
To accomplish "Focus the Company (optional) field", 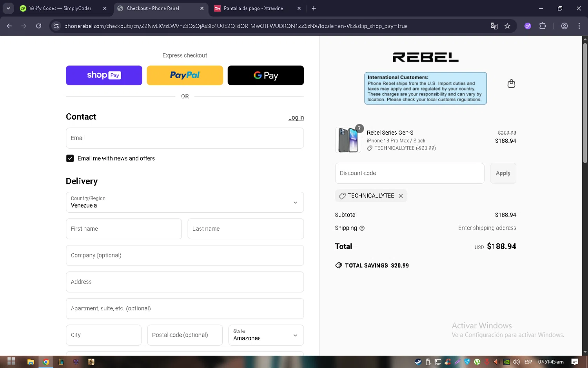I will tap(185, 255).
